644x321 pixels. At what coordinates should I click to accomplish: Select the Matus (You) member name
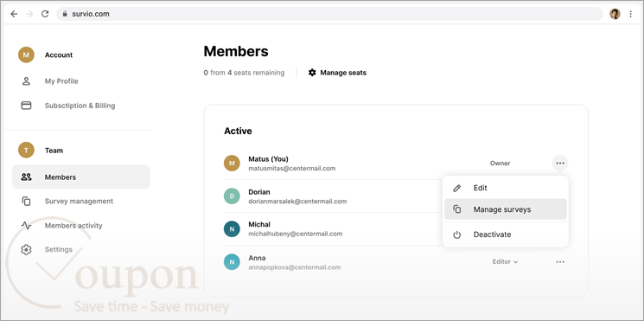pos(268,158)
